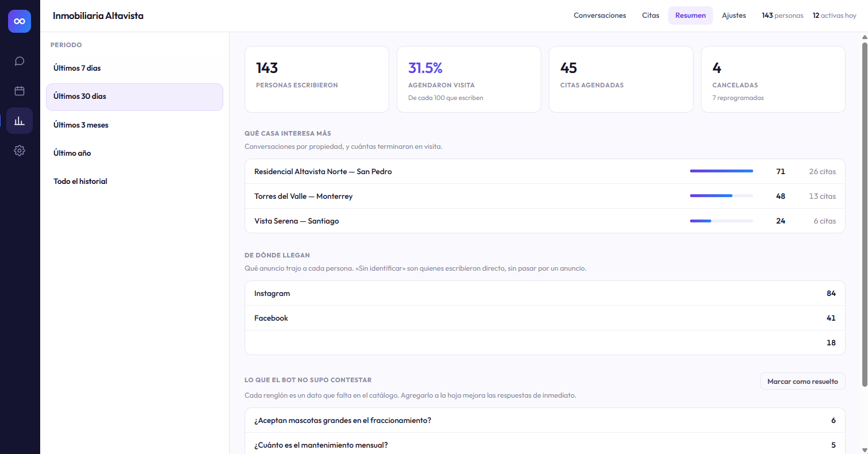868x454 pixels.
Task: Click the Residencial Altavista Norte — San Pedro row
Action: [x=545, y=171]
